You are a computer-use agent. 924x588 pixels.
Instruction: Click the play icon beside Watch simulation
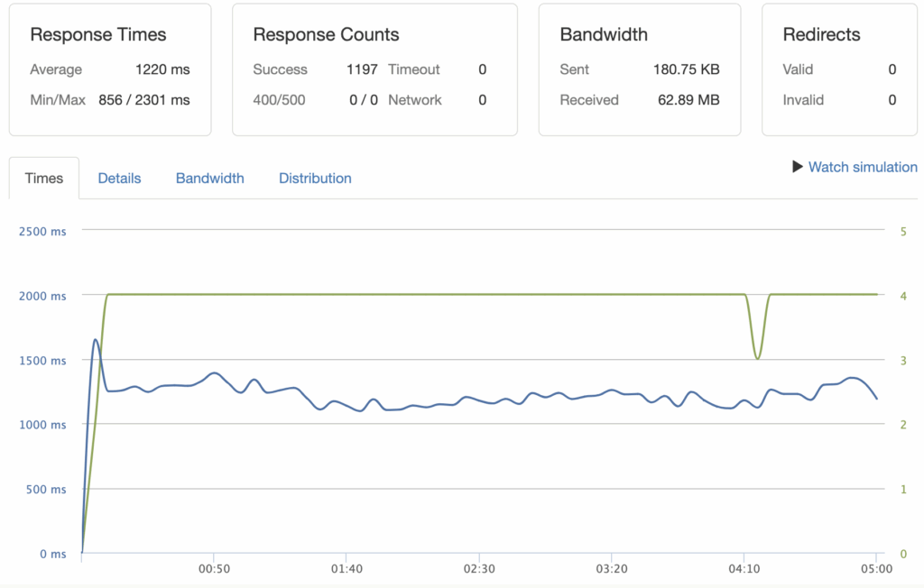(798, 167)
